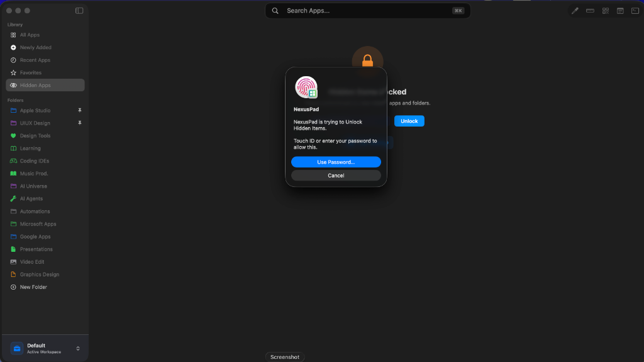644x362 pixels.
Task: Click the Music Prod. icon
Action: pos(13,174)
